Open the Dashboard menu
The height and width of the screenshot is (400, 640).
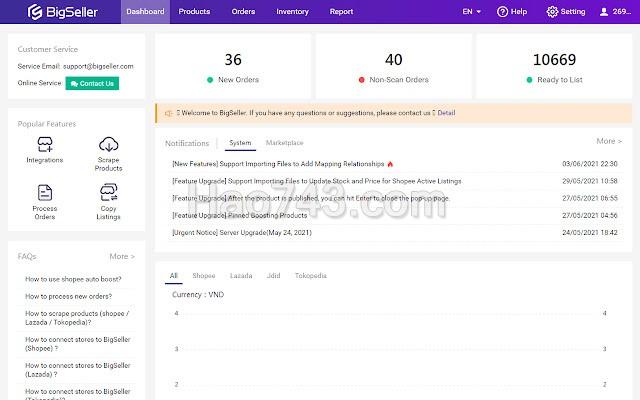(145, 12)
